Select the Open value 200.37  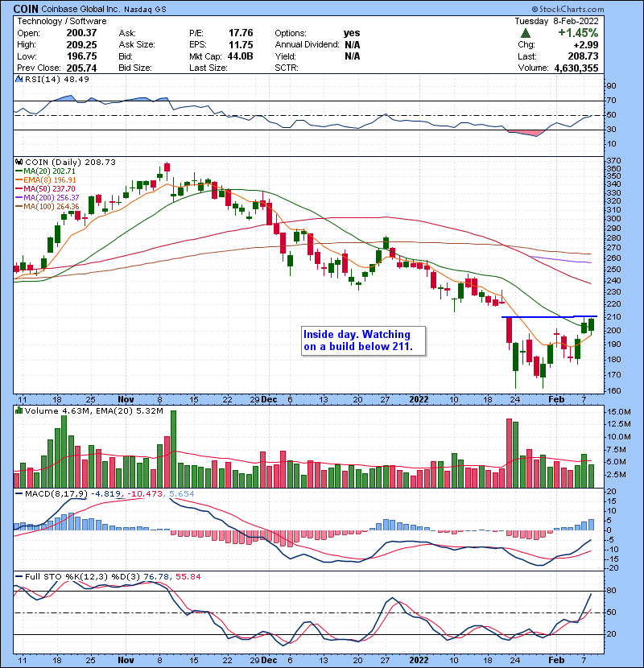point(81,33)
